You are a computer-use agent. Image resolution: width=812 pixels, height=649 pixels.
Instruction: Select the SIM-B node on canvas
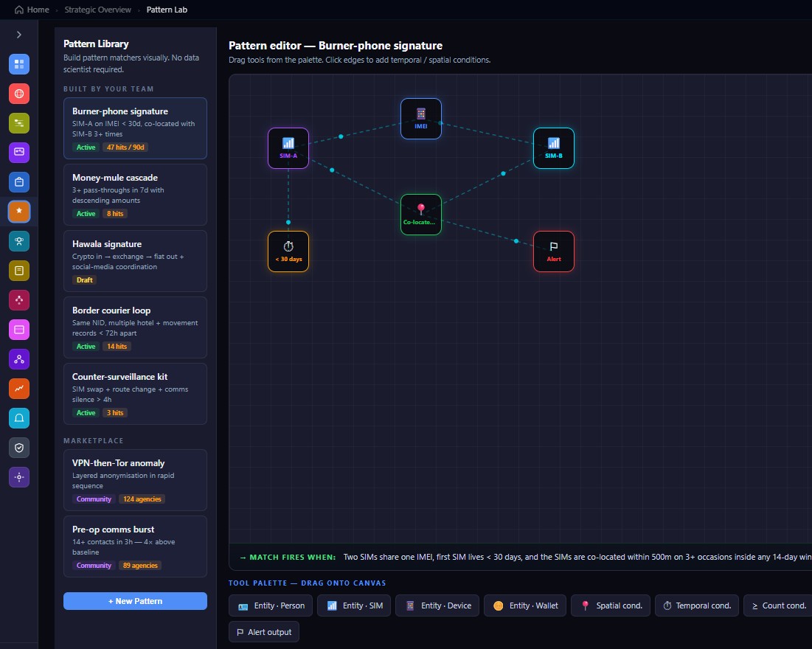click(554, 148)
